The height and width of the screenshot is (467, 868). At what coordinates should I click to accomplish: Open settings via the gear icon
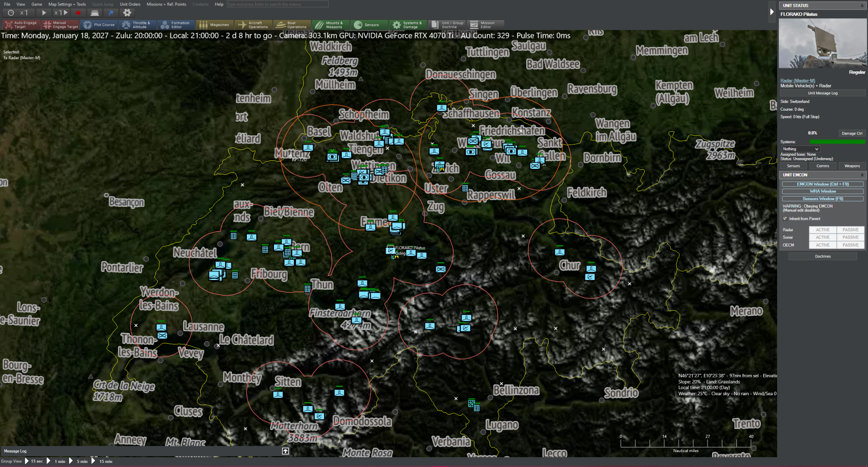click(127, 13)
